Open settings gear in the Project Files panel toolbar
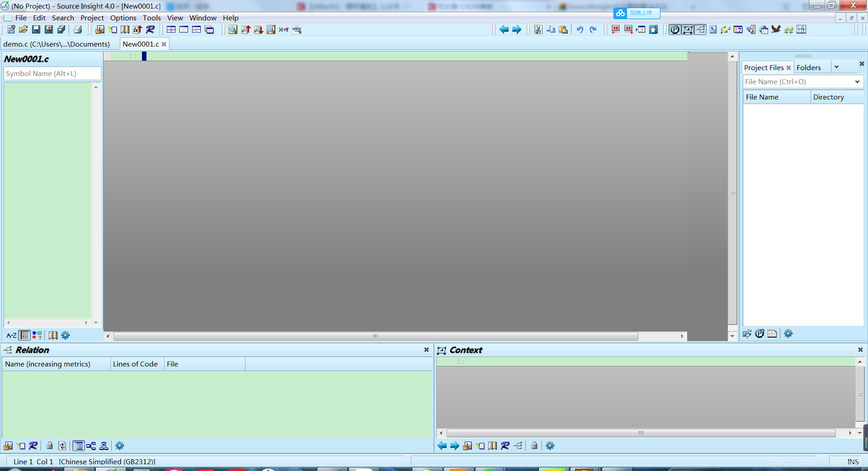Screen dimensions: 868x471 click(788, 333)
